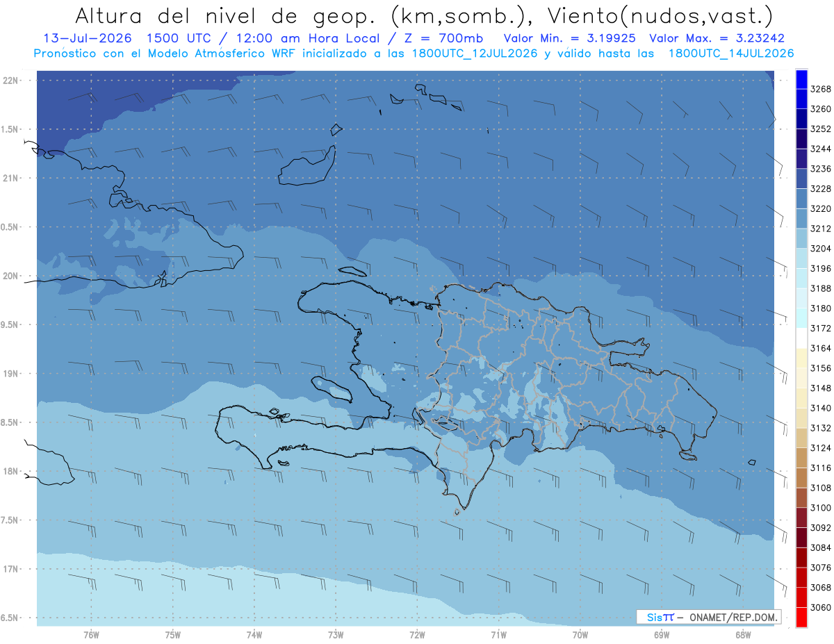Click the '3228' colorbar value

[x=821, y=189]
